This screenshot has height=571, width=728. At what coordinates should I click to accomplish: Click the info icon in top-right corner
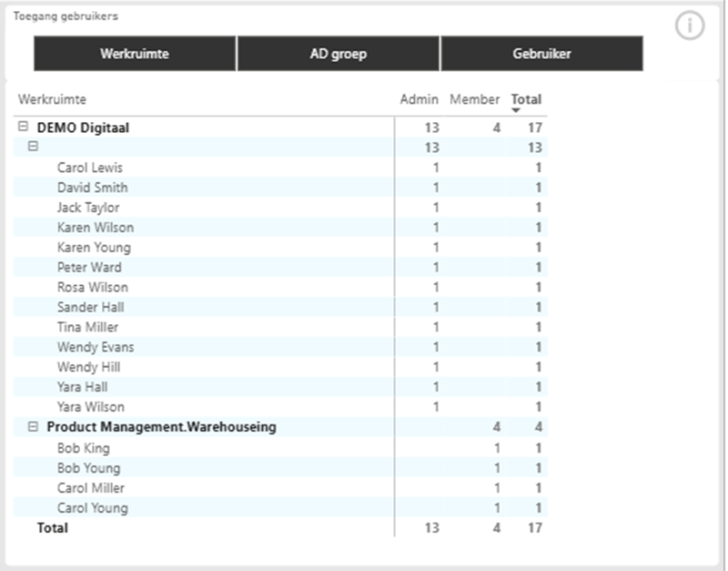coord(690,26)
